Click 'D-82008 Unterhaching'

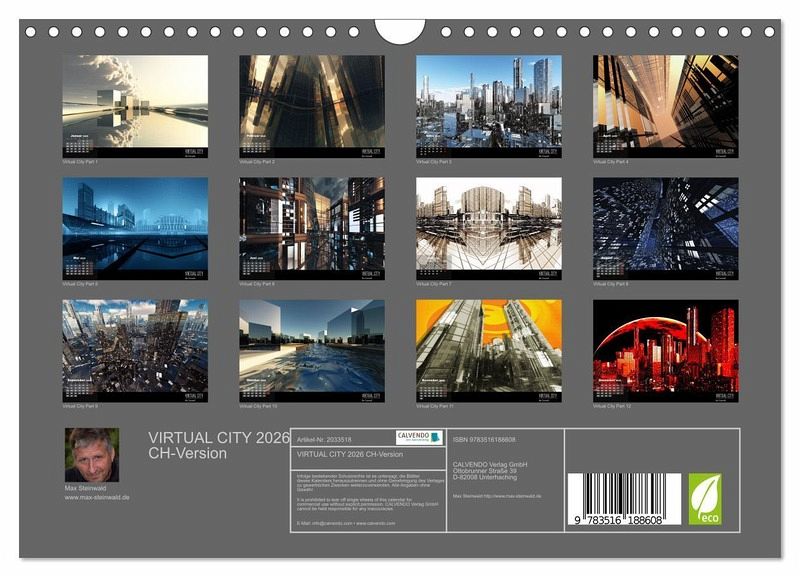point(485,477)
